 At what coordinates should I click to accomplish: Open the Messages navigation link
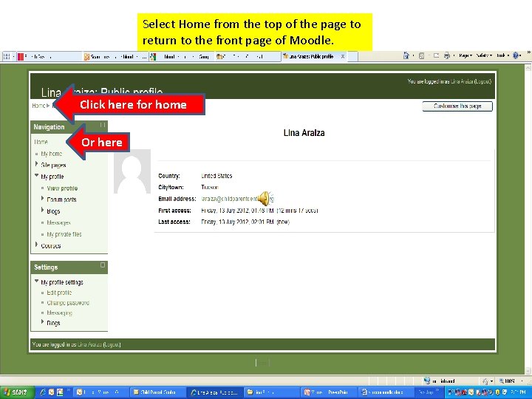click(x=58, y=222)
